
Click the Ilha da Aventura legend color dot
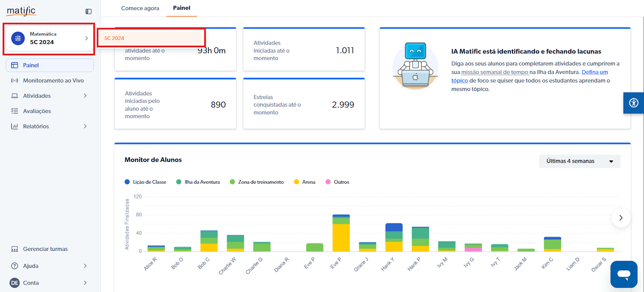(x=179, y=182)
